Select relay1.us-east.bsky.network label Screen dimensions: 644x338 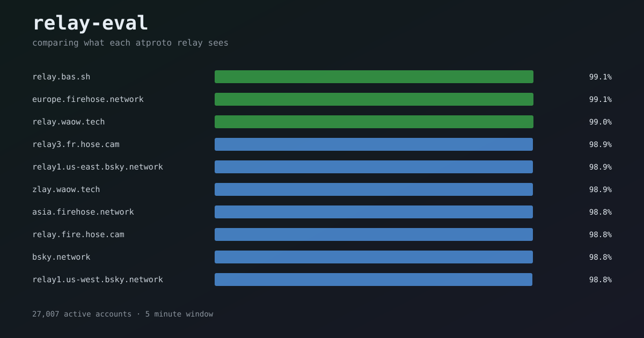(x=98, y=167)
